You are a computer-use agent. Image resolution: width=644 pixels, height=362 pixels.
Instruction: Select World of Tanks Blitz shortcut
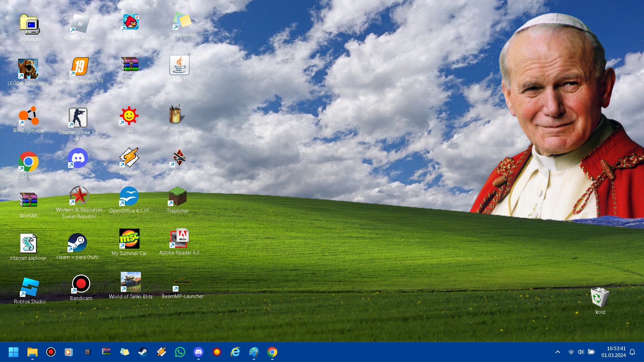[x=130, y=282]
